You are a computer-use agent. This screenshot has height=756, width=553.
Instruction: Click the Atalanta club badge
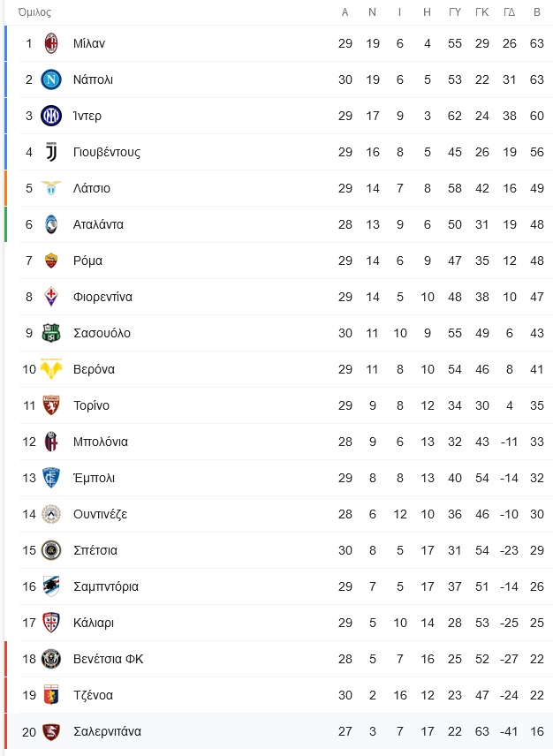(51, 224)
